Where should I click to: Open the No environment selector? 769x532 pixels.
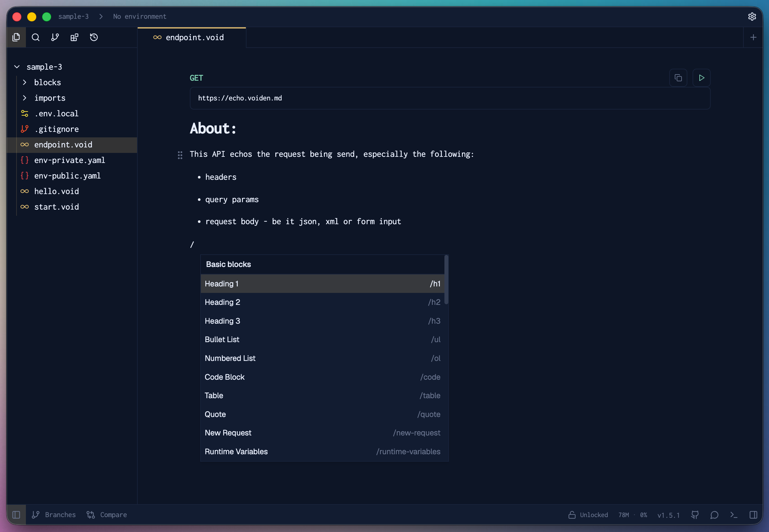(x=140, y=16)
